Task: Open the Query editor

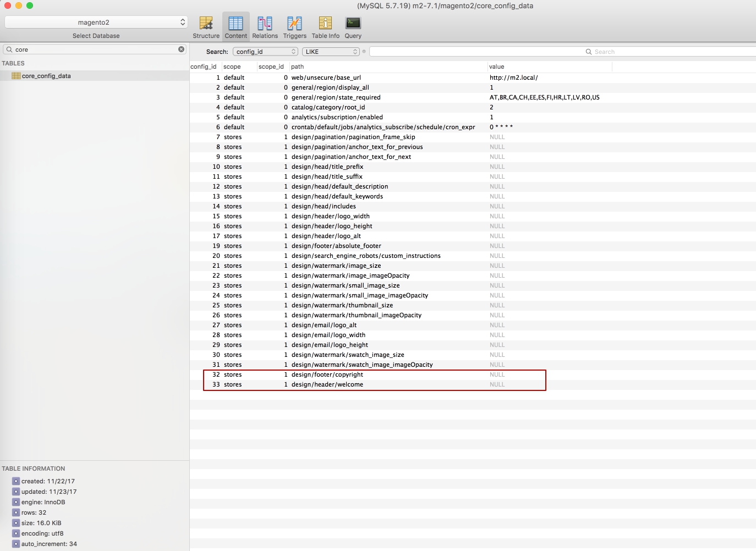Action: click(x=353, y=27)
